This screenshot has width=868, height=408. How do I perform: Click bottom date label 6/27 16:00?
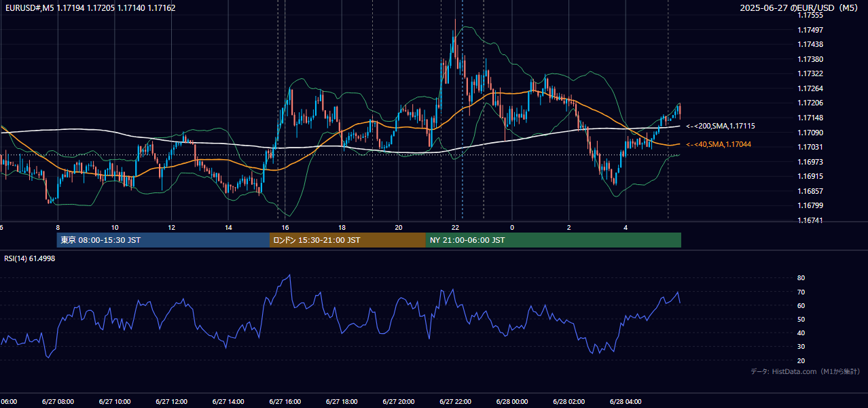click(285, 401)
